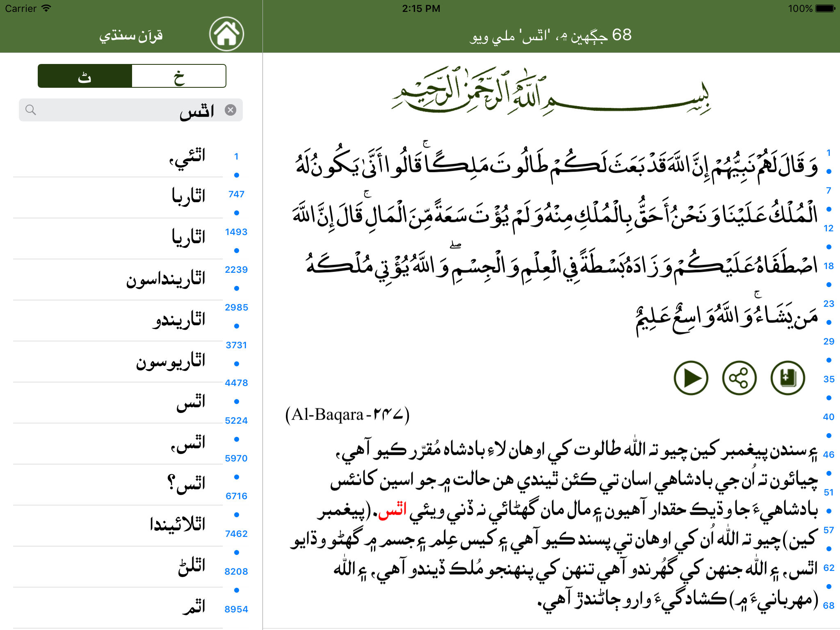Screen dimensions: 840x630
Task: Jump to index 8208 in word list
Action: click(x=236, y=571)
